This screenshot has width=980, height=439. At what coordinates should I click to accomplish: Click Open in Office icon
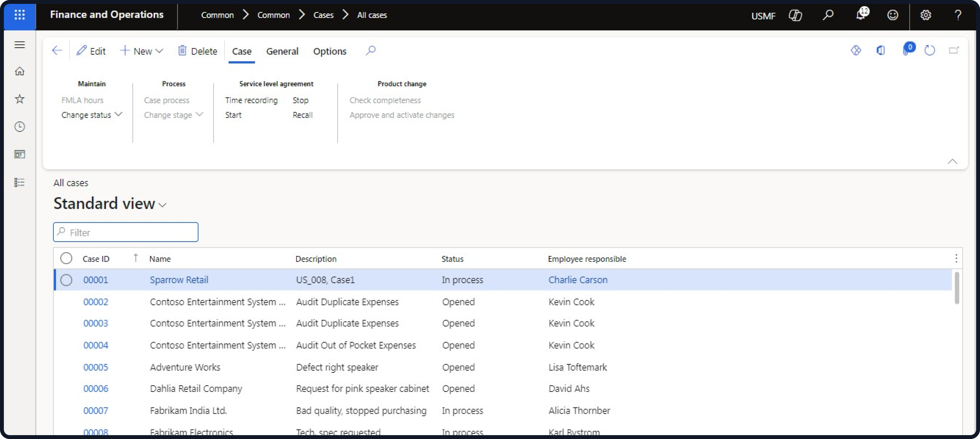pyautogui.click(x=881, y=51)
